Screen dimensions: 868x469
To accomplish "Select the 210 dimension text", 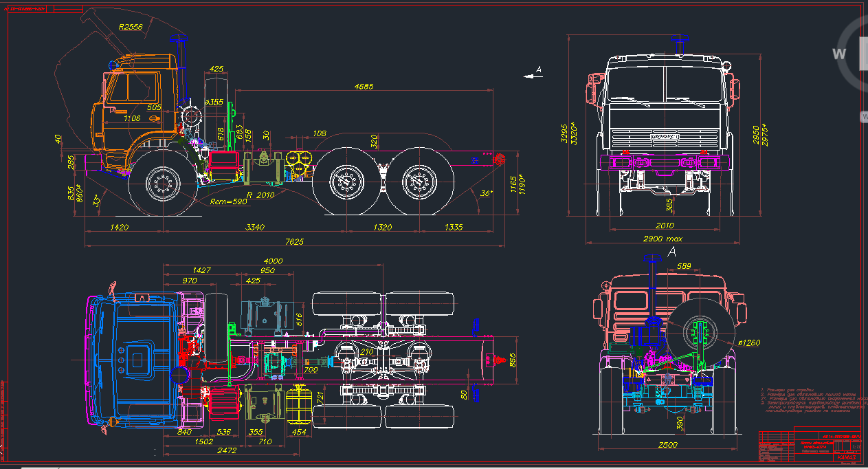I will pyautogui.click(x=368, y=353).
